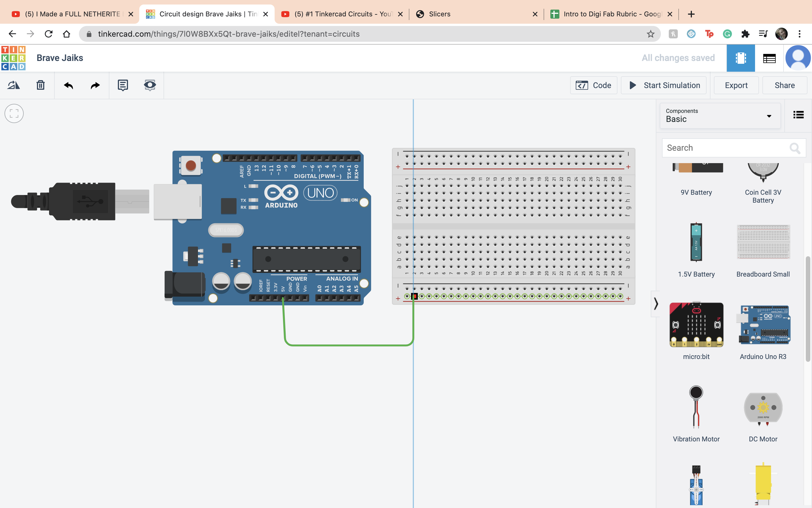Select the Breadboard Small component
This screenshot has height=508, width=812.
[x=763, y=250]
